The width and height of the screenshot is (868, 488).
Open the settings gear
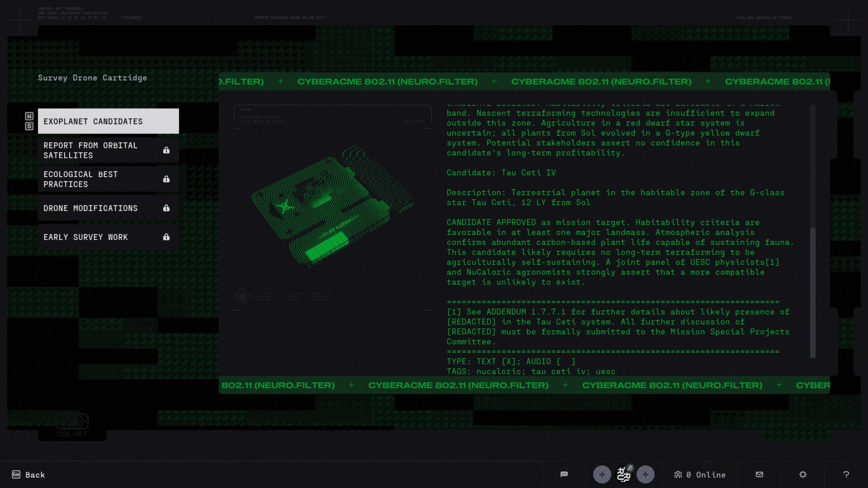tap(803, 474)
